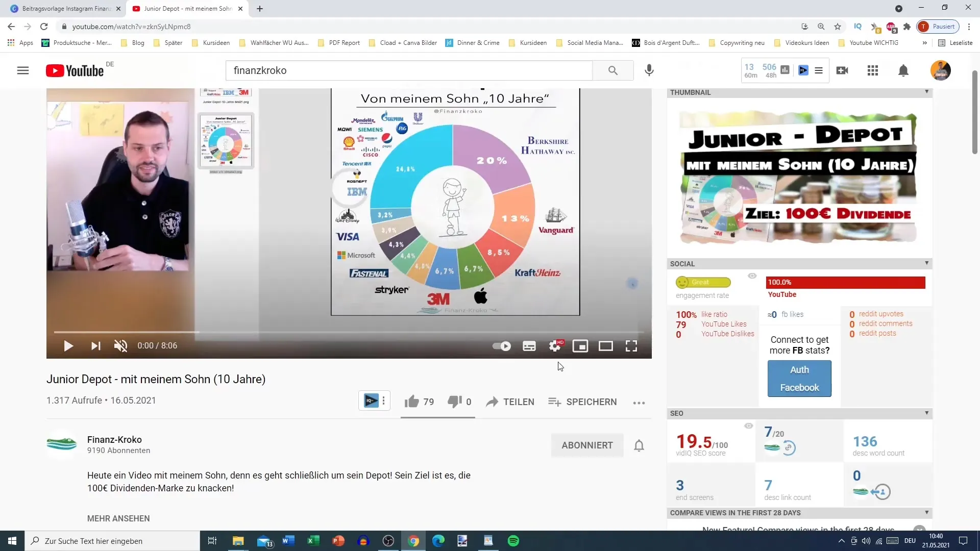The image size is (980, 551).
Task: Click SPEICHERN save button
Action: 582,402
